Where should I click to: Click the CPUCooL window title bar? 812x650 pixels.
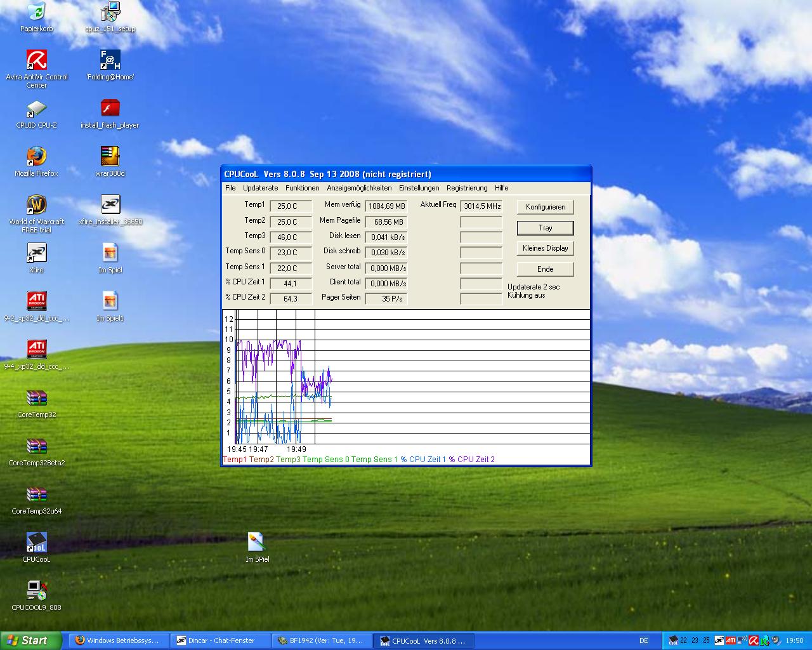406,174
